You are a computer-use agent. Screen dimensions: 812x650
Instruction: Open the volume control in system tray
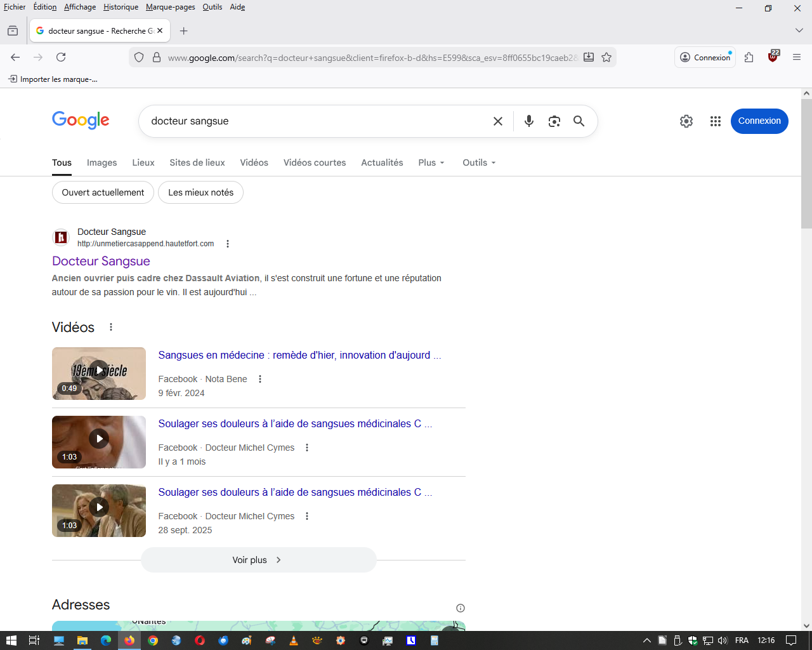coord(723,640)
